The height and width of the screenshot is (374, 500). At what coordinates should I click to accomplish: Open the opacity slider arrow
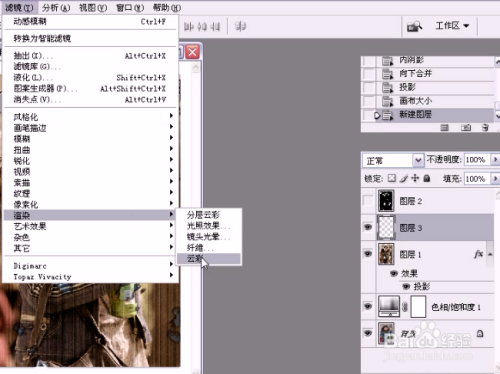[495, 160]
